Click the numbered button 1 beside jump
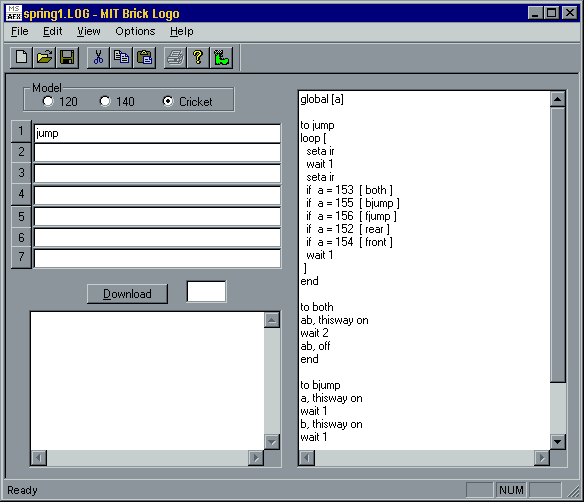 [21, 131]
